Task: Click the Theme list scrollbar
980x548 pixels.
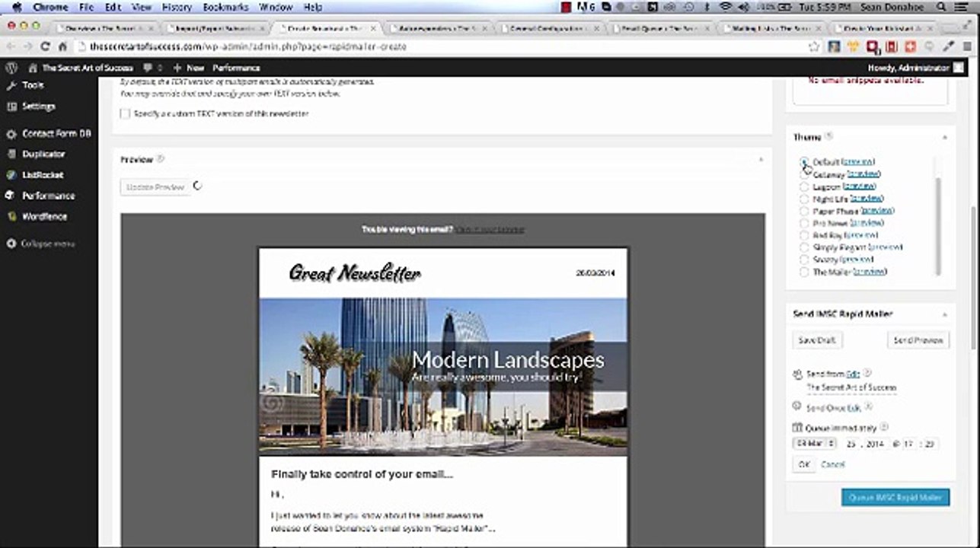Action: (938, 225)
